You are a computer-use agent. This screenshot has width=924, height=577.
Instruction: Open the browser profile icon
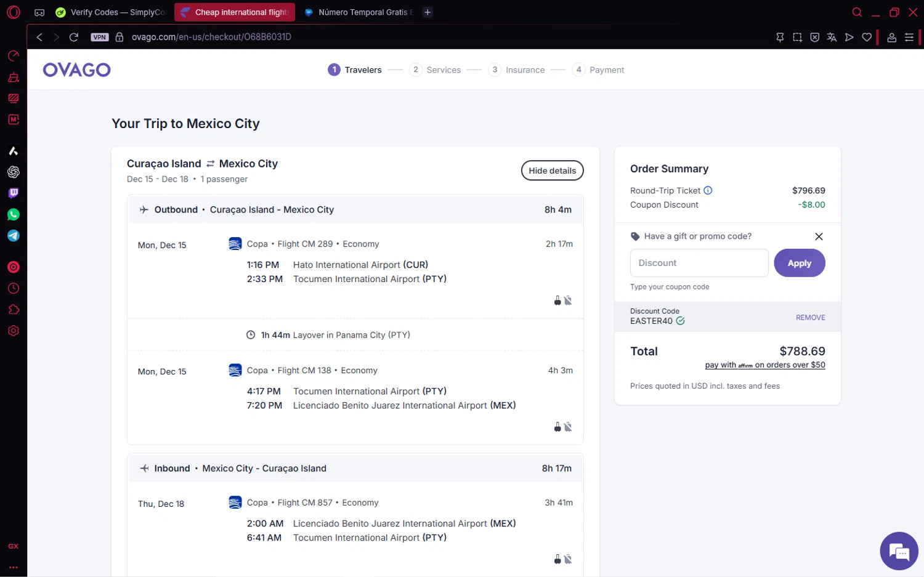(x=891, y=38)
